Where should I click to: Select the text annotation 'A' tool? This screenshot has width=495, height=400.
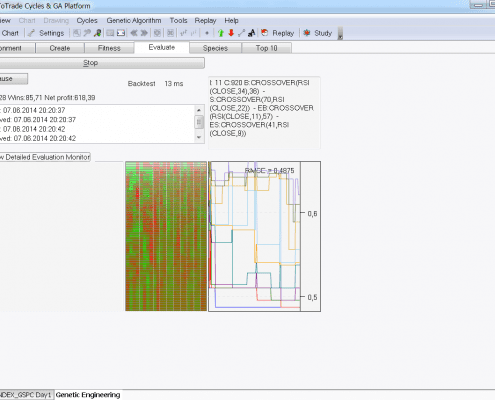(252, 33)
